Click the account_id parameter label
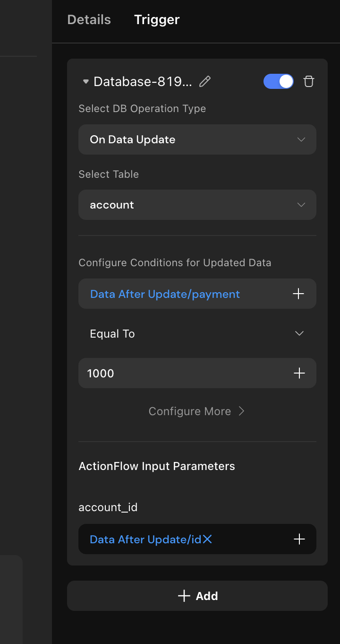 108,507
